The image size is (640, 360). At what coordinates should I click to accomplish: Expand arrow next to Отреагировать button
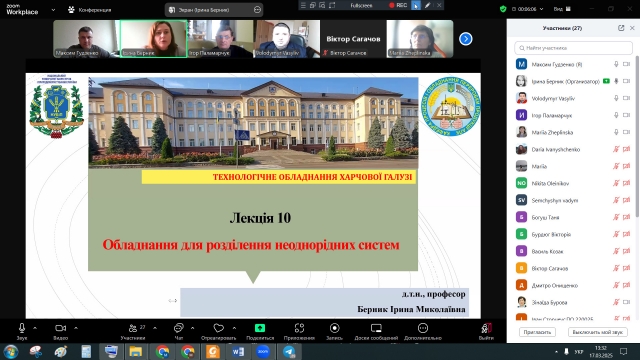click(234, 328)
